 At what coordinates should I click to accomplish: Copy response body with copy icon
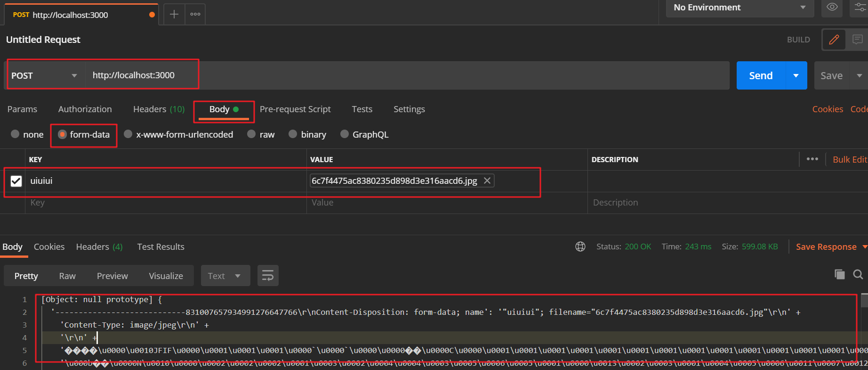coord(839,274)
